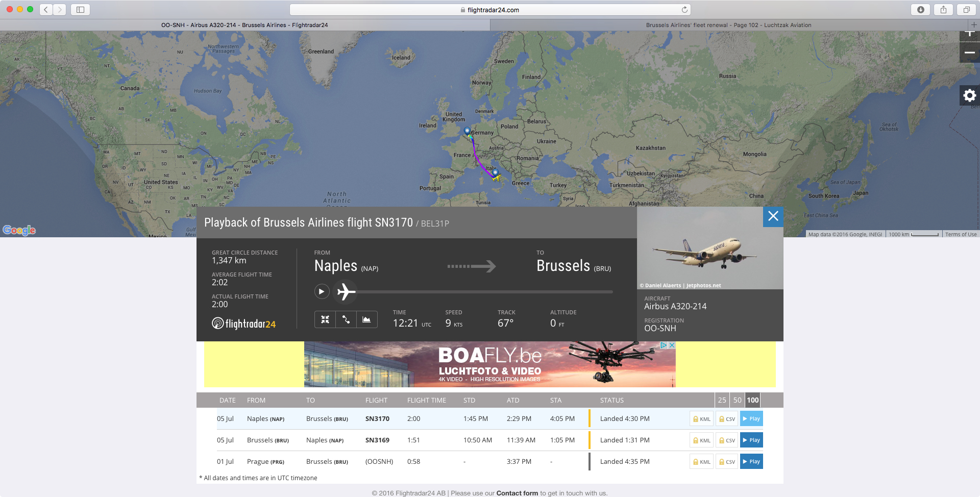
Task: Switch to the Luchtzak Aviation tab
Action: point(728,25)
